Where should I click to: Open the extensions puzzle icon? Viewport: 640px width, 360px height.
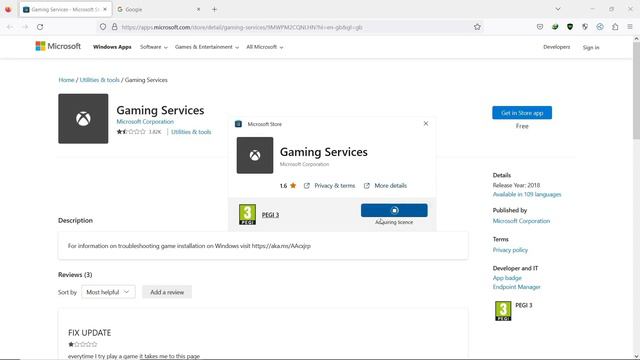(615, 27)
